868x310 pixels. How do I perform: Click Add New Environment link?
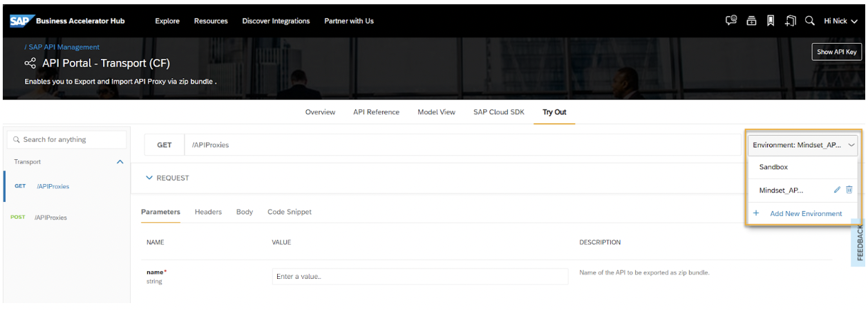coord(806,213)
